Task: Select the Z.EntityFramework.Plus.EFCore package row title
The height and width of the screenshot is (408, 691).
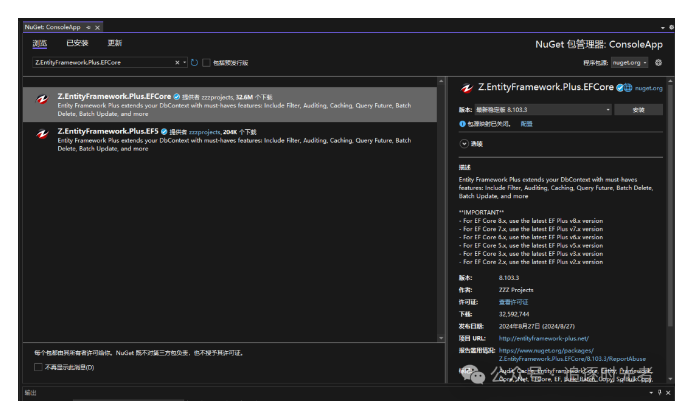Action: click(x=114, y=96)
